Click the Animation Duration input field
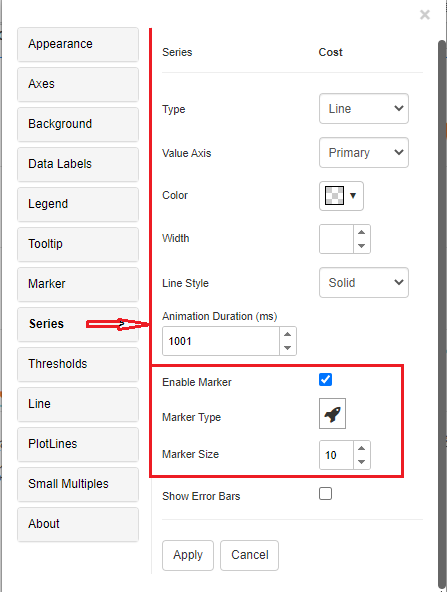This screenshot has width=447, height=592. pos(221,341)
